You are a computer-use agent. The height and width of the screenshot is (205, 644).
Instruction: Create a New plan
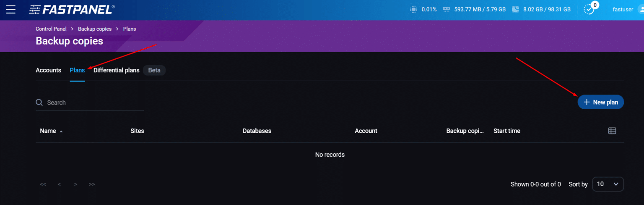[x=601, y=102]
